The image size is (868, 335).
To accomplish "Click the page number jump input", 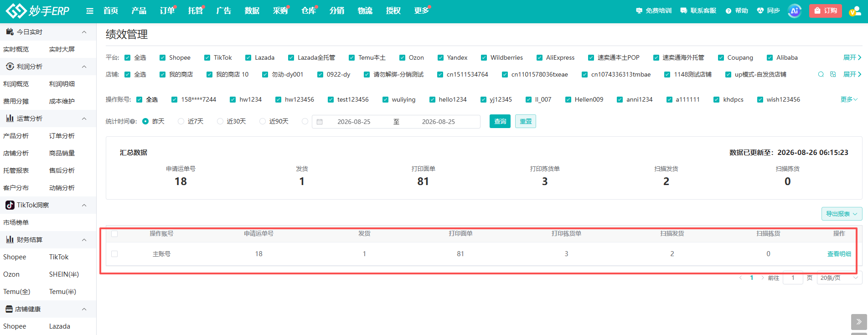I will coord(793,278).
